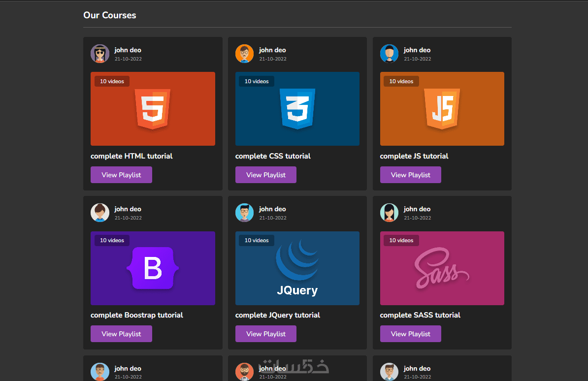Click the "Our Courses" heading
The image size is (588, 381).
tap(109, 15)
